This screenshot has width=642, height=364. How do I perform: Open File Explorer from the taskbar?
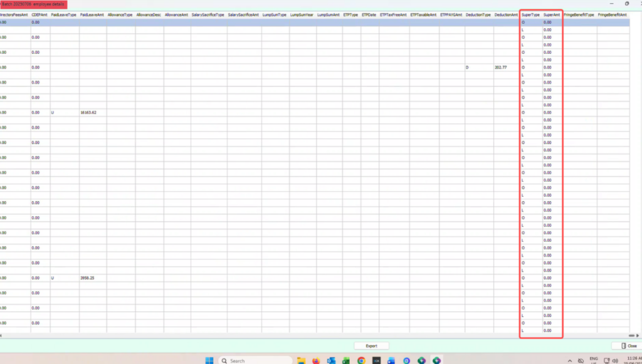tap(301, 360)
